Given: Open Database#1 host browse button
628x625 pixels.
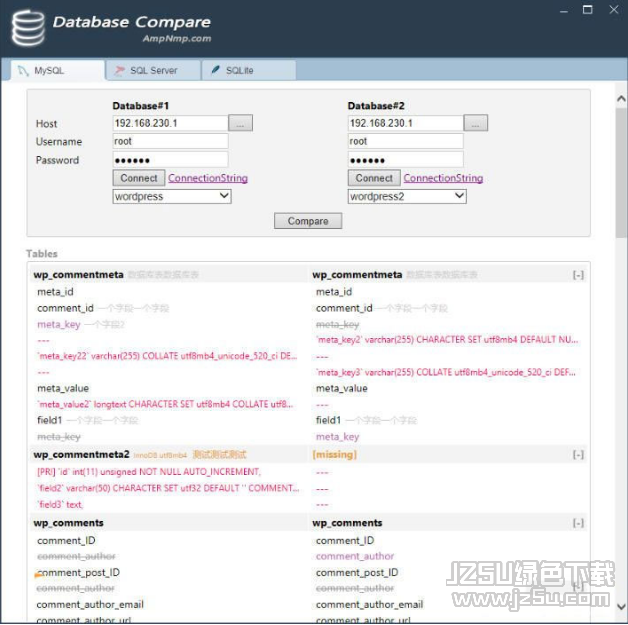Looking at the screenshot, I should pyautogui.click(x=240, y=123).
